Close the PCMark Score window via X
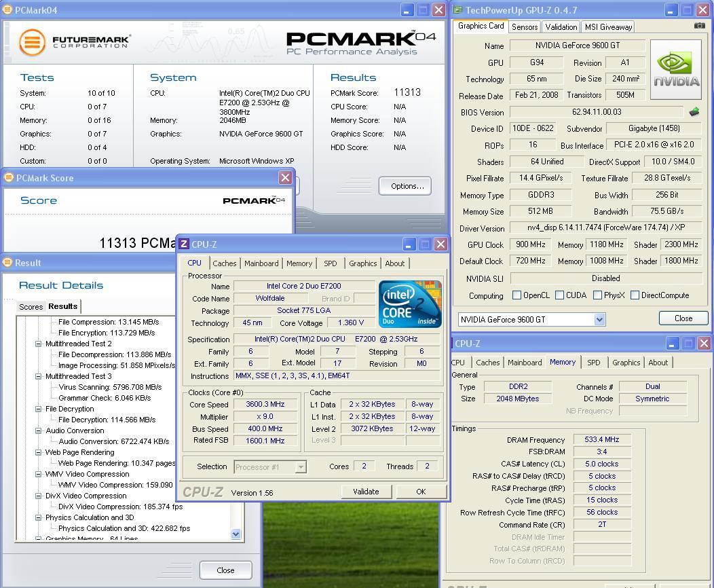Screen dimensions: 714x588 pyautogui.click(x=286, y=178)
